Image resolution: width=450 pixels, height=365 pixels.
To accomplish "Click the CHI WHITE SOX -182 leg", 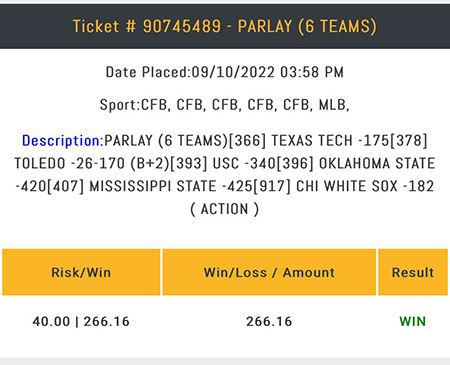I will click(x=365, y=186).
